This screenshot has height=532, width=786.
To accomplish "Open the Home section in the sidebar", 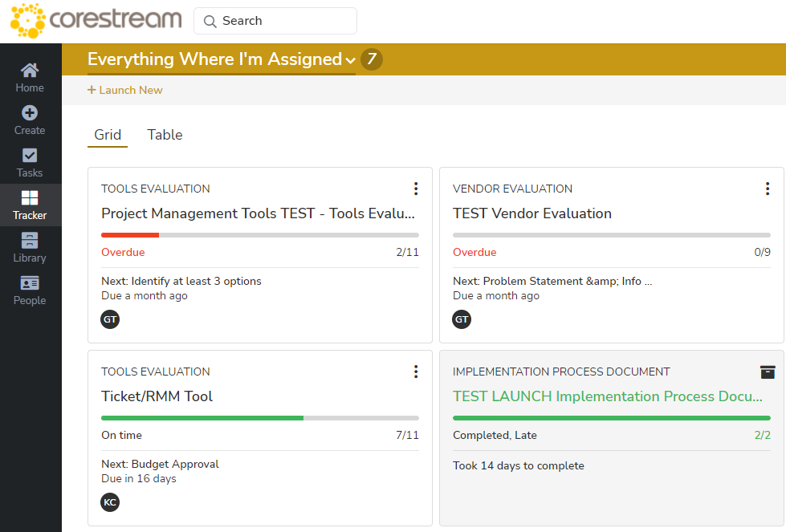I will pos(29,75).
